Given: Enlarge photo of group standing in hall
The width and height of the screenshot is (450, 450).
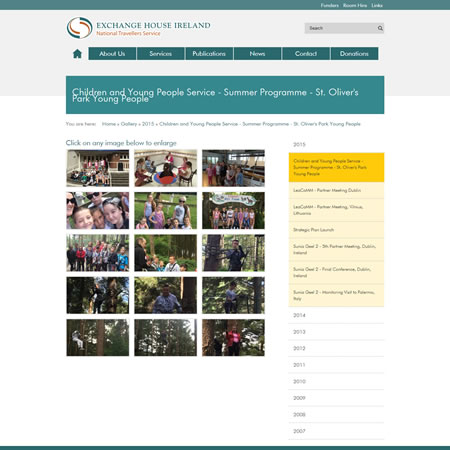Looking at the screenshot, I should point(233,168).
